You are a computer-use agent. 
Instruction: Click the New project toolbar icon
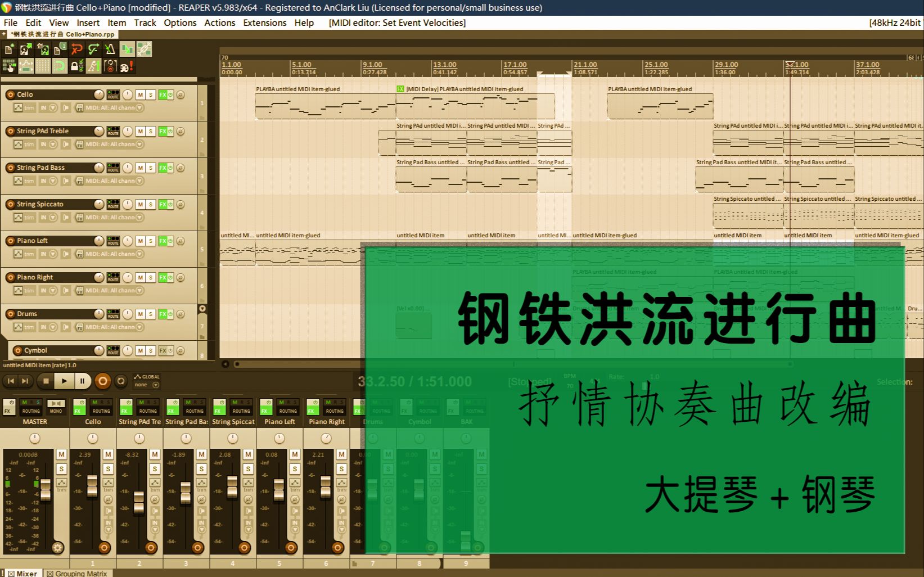(8, 49)
